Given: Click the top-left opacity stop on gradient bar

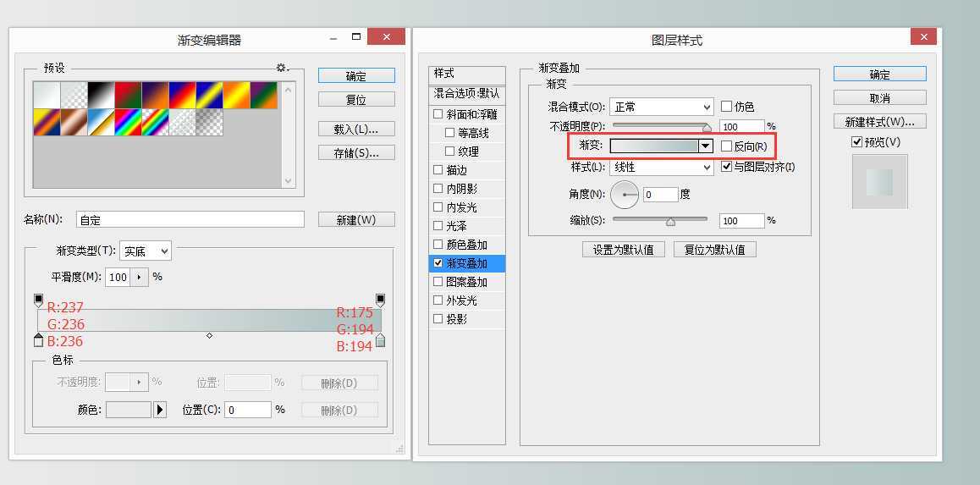Looking at the screenshot, I should 38,300.
